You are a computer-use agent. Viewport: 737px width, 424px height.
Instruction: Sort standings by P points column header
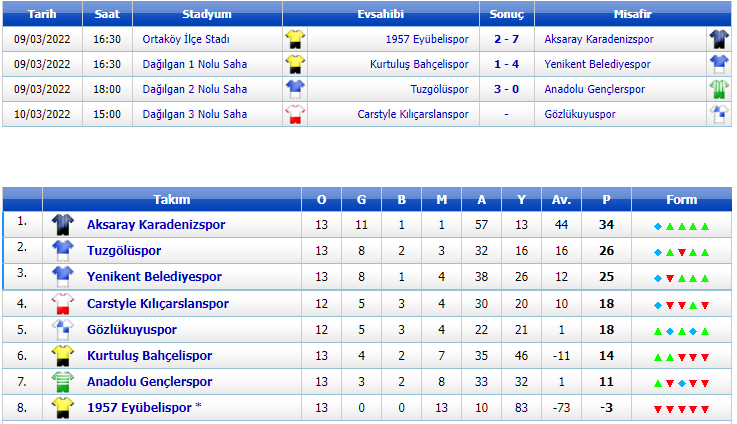[x=606, y=199]
